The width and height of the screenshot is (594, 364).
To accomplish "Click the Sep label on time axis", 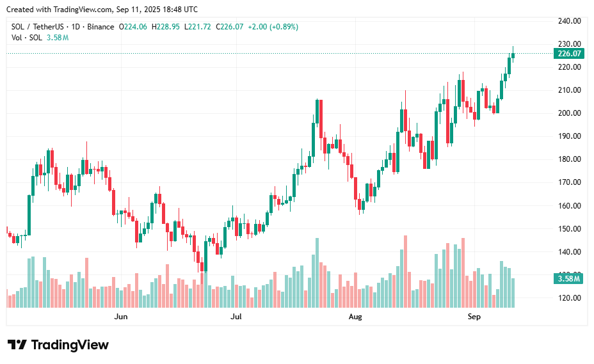I will point(474,317).
